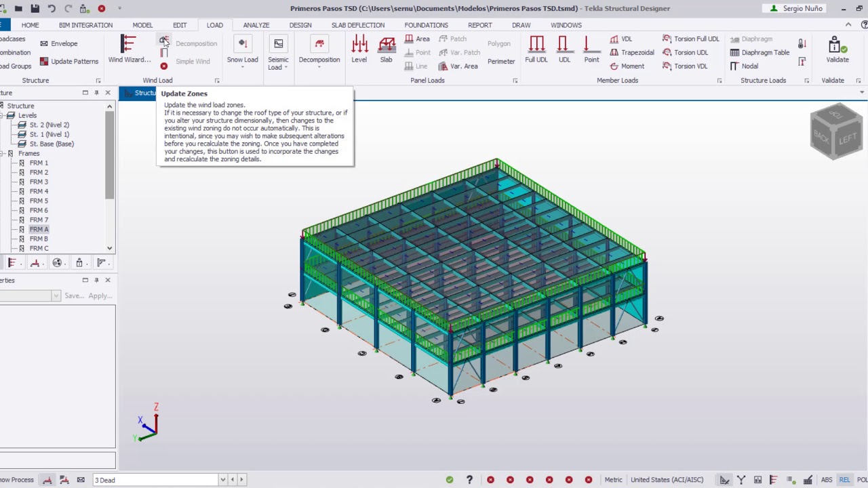Select the Slab panel load tool
The height and width of the screenshot is (488, 868).
pyautogui.click(x=387, y=49)
